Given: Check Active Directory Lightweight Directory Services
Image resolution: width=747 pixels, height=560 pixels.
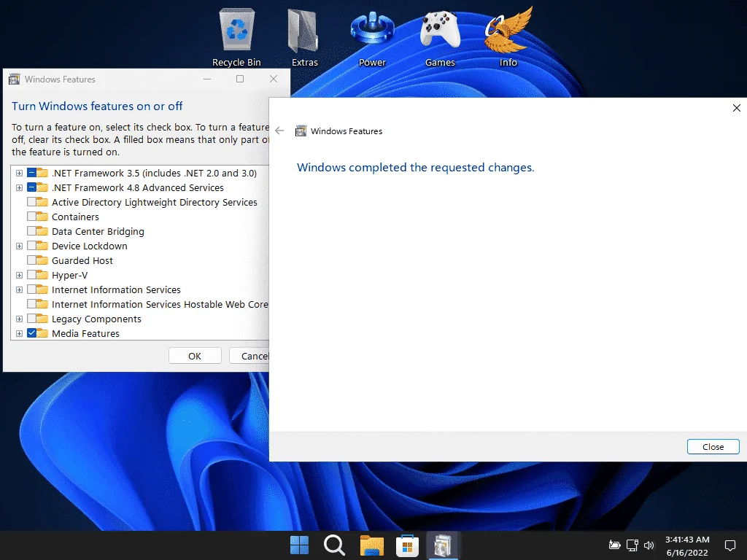Looking at the screenshot, I should click(x=32, y=202).
